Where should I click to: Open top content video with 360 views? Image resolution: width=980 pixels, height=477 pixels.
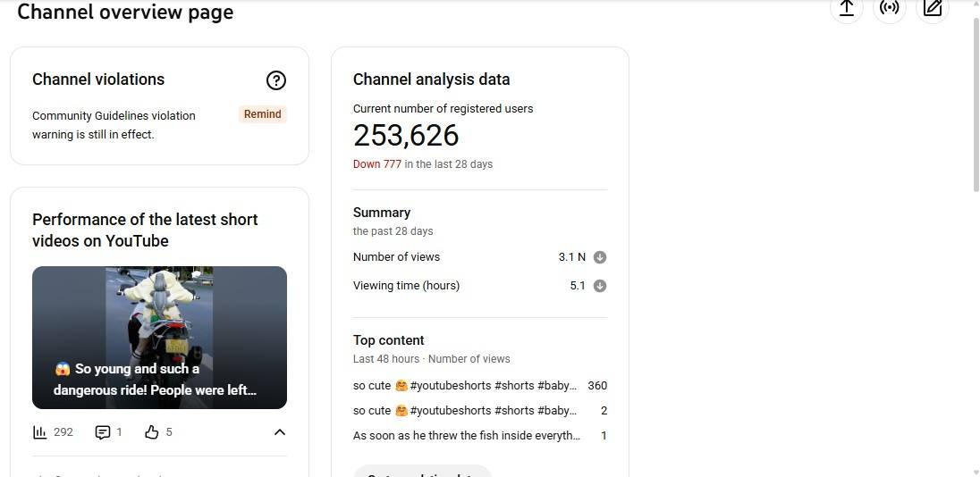465,386
